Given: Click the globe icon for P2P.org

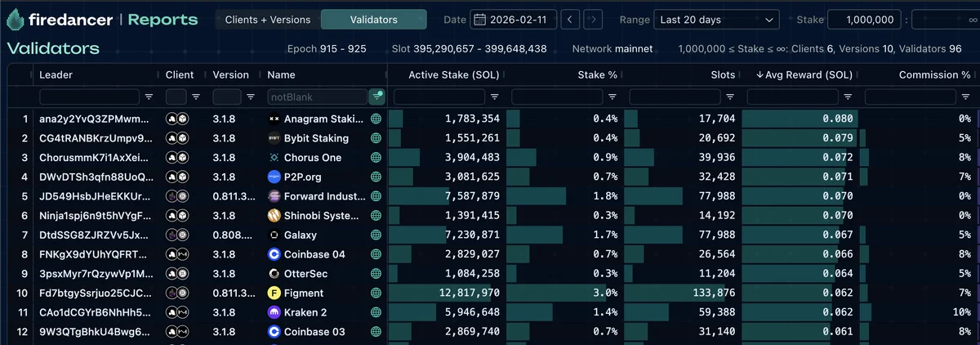Looking at the screenshot, I should click(x=376, y=177).
